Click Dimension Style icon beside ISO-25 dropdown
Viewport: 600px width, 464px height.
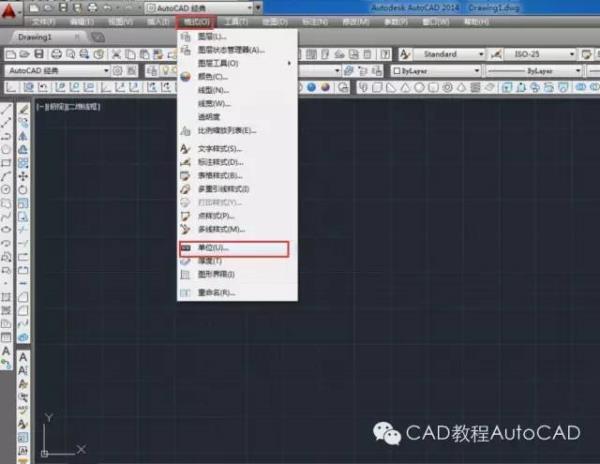click(496, 54)
